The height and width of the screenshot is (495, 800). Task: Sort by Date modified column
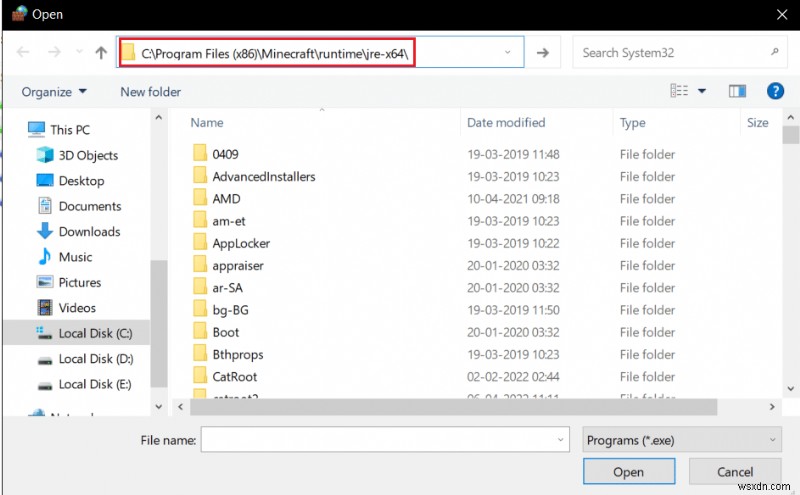[x=506, y=122]
